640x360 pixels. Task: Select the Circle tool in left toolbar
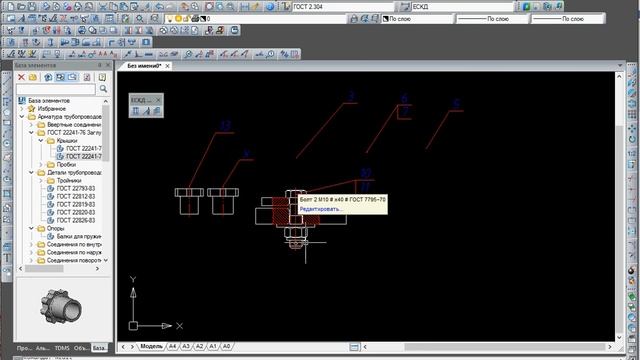[x=7, y=144]
